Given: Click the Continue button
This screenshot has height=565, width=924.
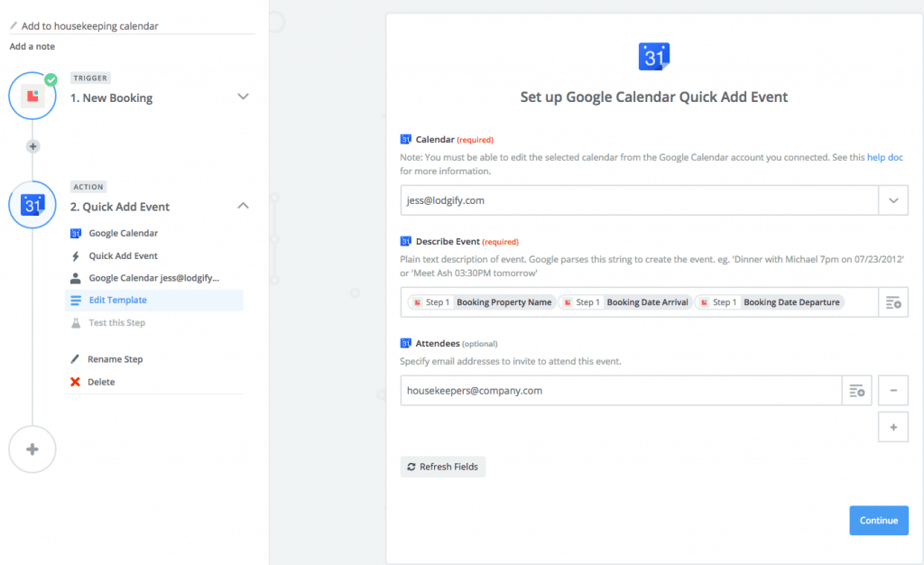Looking at the screenshot, I should [879, 520].
